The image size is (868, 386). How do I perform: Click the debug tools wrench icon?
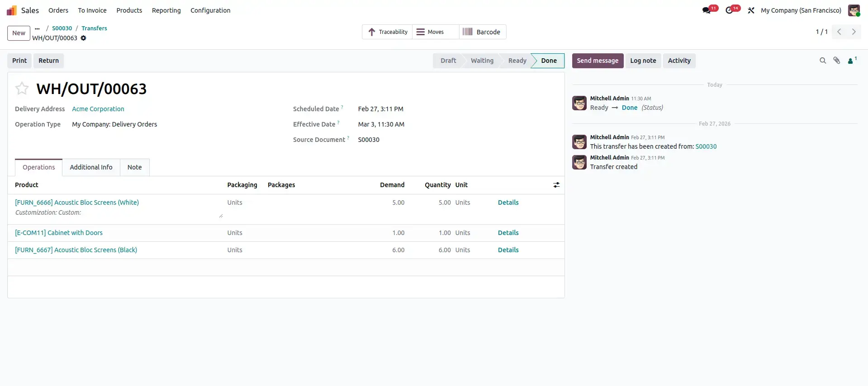(751, 10)
